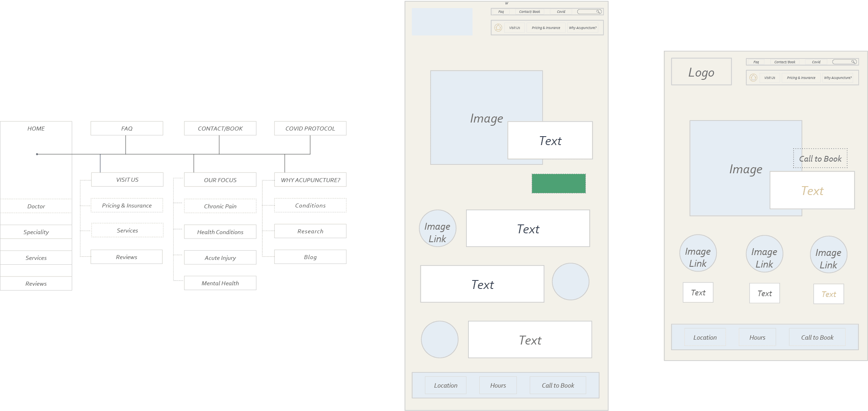Click Call to Book in Logo wireframe footer
Viewport: 868px width, 411px height.
[x=817, y=337]
